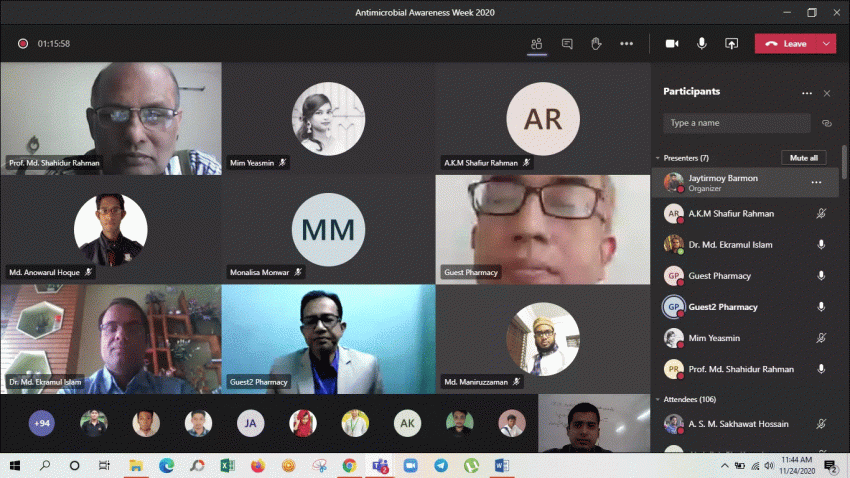Click the MM Monalisa Monwar avatar
The width and height of the screenshot is (850, 478).
[329, 229]
